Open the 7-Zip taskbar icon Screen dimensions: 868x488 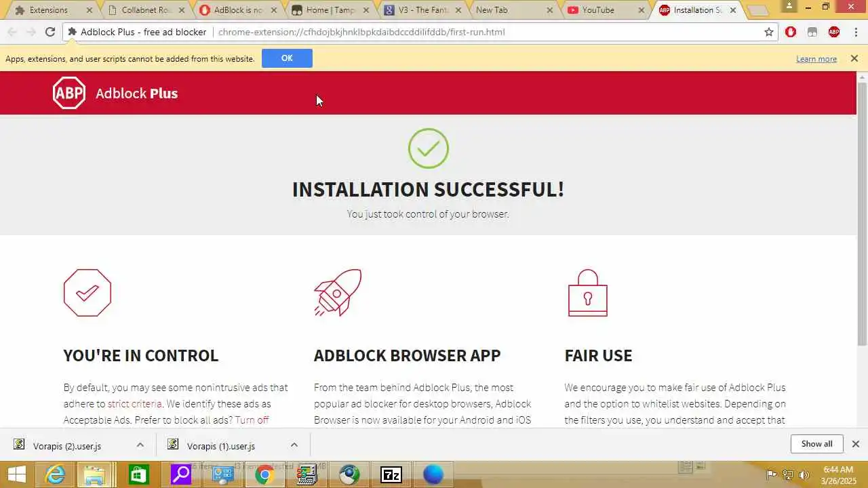pos(391,474)
